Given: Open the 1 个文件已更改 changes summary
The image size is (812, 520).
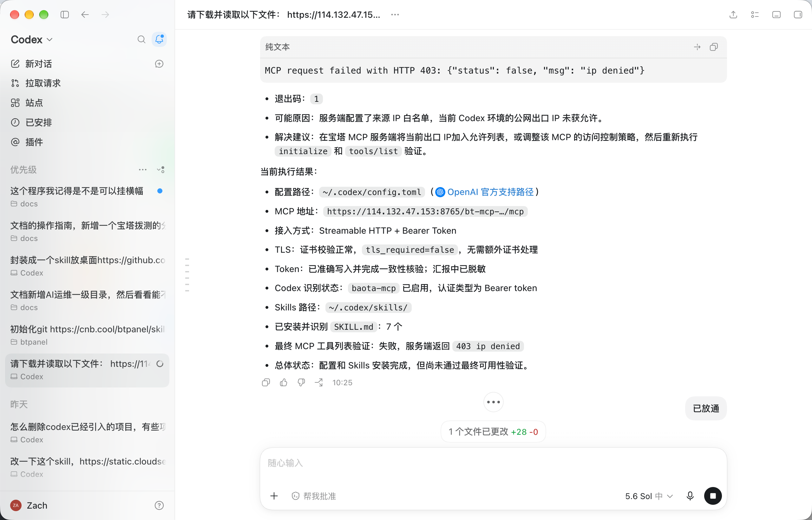Looking at the screenshot, I should [493, 432].
